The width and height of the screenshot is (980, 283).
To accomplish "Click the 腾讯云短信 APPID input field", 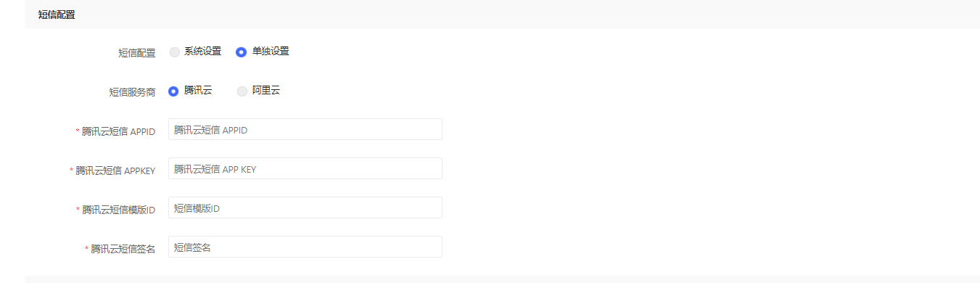I will pyautogui.click(x=305, y=129).
